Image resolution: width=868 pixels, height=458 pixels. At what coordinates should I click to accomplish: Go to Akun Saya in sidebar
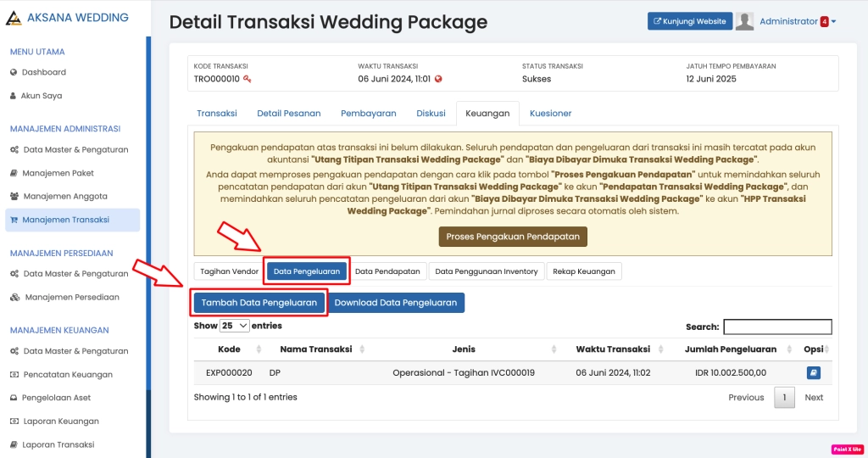tap(41, 96)
